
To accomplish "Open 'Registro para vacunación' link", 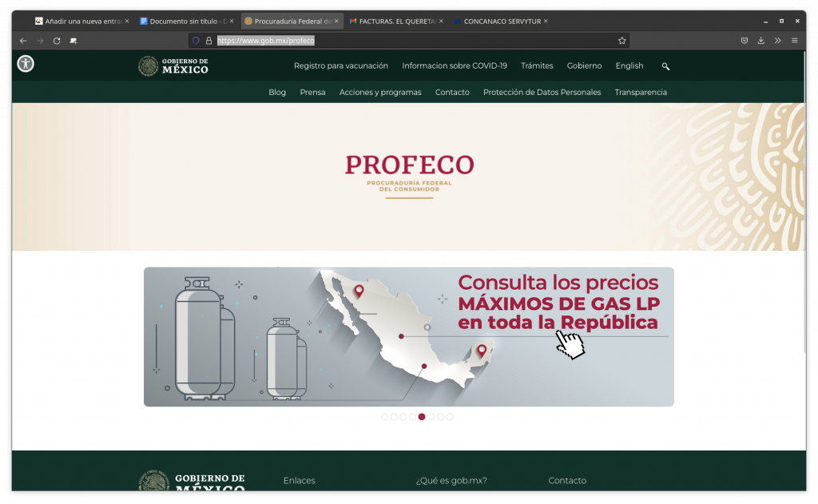I will click(340, 65).
